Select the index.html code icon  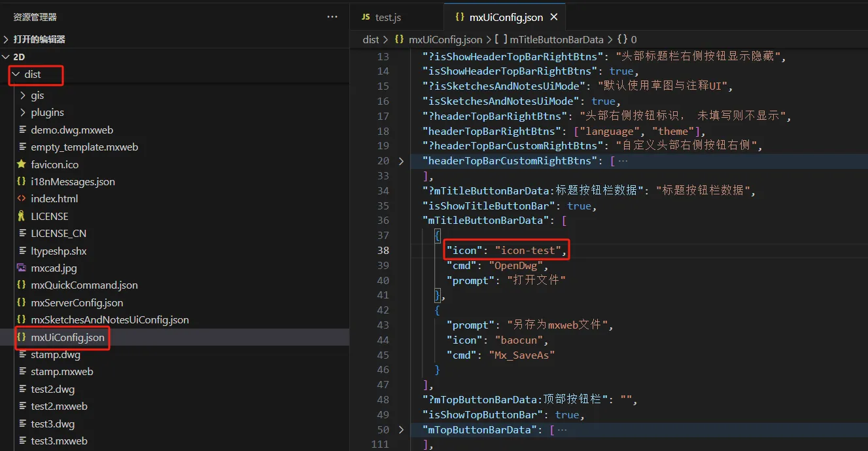click(x=22, y=198)
